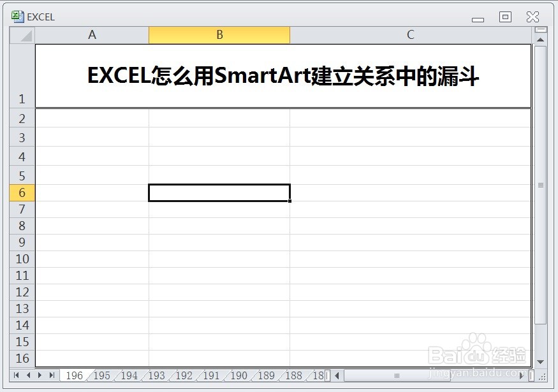Switch to sheet tab 193

click(x=157, y=375)
